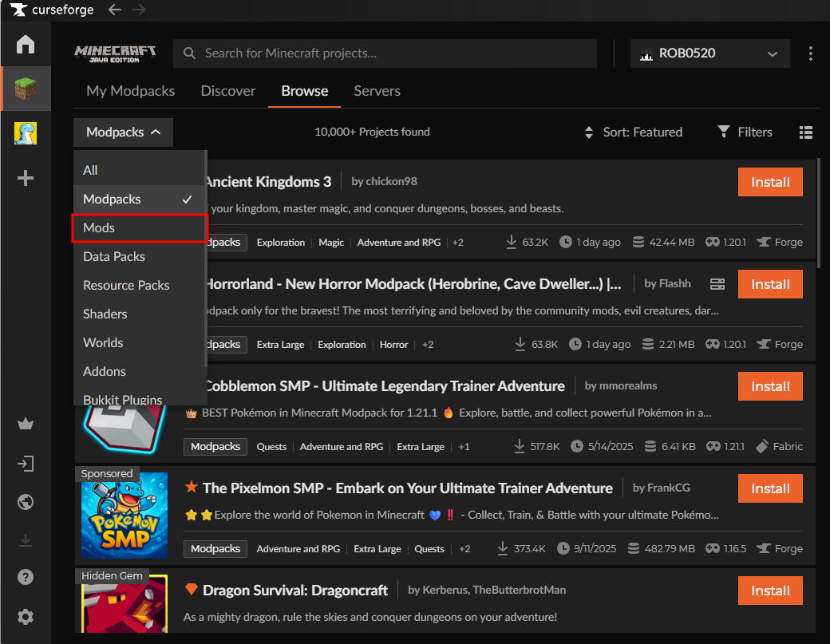This screenshot has height=644, width=830.
Task: Go to the Home sidebar icon
Action: [26, 45]
